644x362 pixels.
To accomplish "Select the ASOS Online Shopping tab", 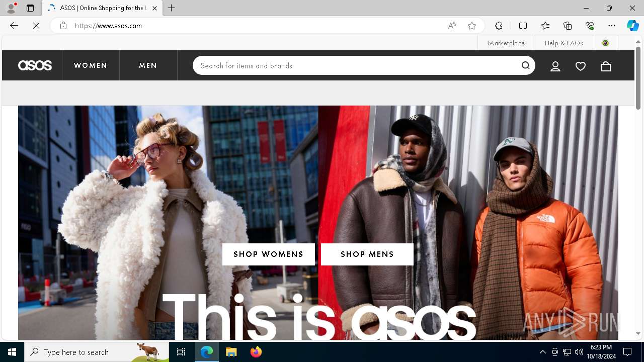I will pyautogui.click(x=102, y=8).
